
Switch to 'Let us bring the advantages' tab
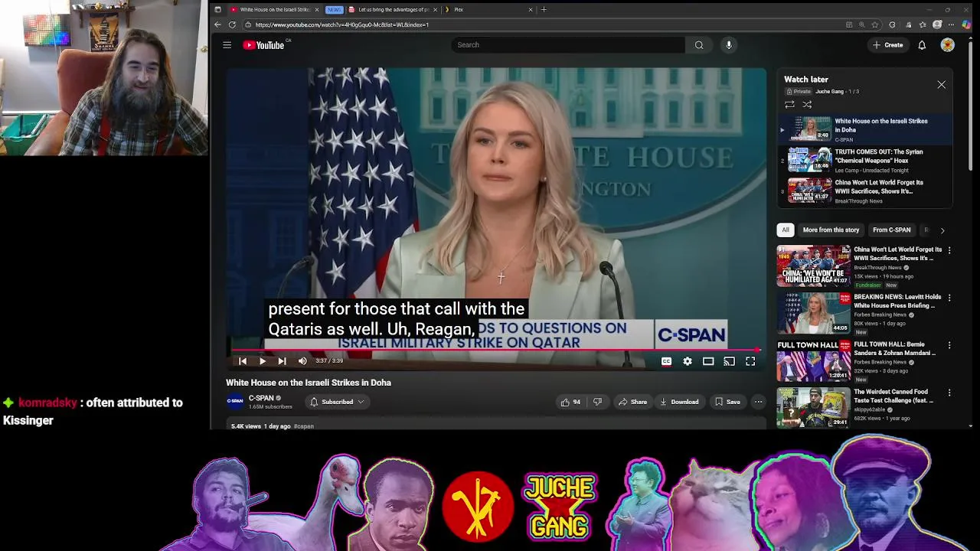point(392,10)
